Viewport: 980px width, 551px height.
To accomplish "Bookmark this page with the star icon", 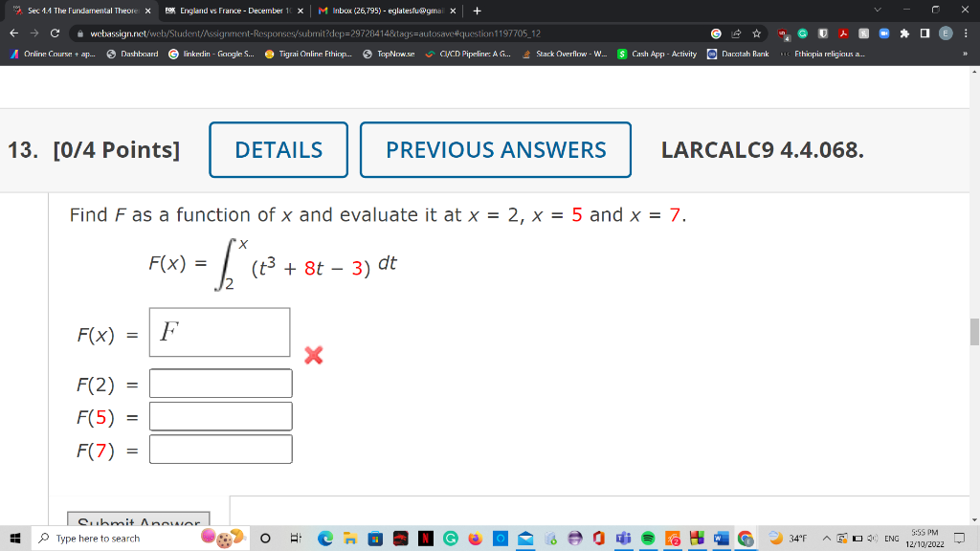I will [756, 32].
